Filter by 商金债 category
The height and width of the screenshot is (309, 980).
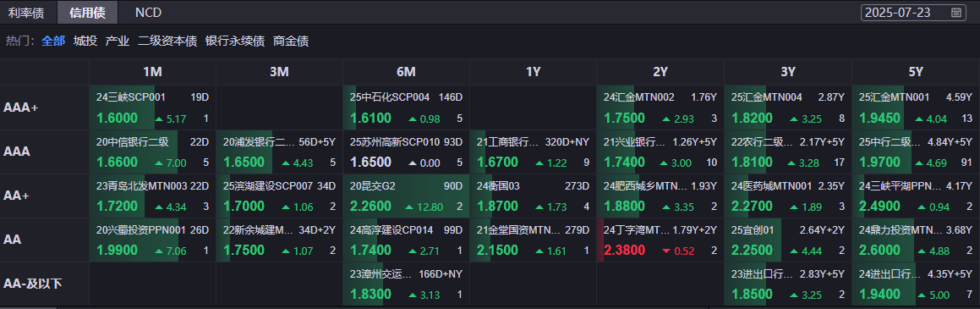click(x=291, y=41)
